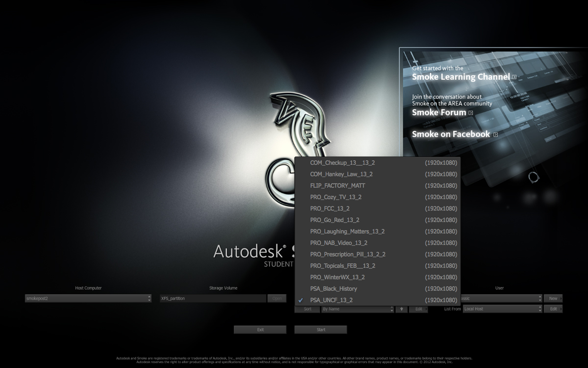Open the Smoke Forum link
This screenshot has width=588, height=368.
pos(439,112)
